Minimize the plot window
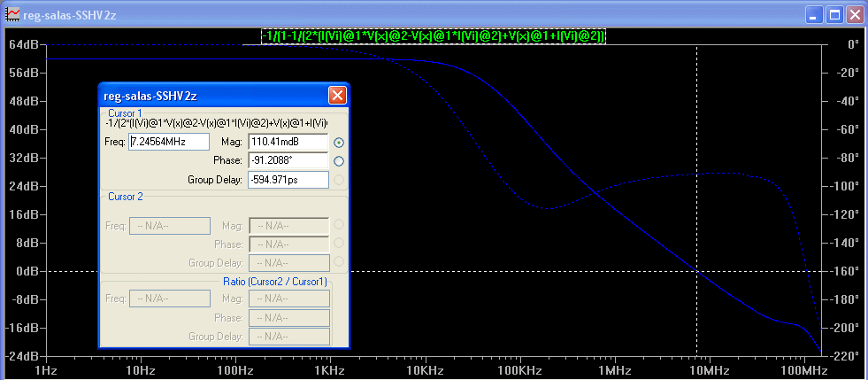Image resolution: width=868 pixels, height=380 pixels. pyautogui.click(x=816, y=15)
